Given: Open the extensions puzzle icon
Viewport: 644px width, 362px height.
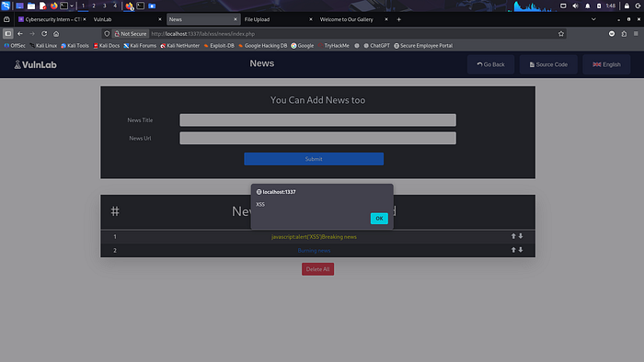Looking at the screenshot, I should click(624, 34).
